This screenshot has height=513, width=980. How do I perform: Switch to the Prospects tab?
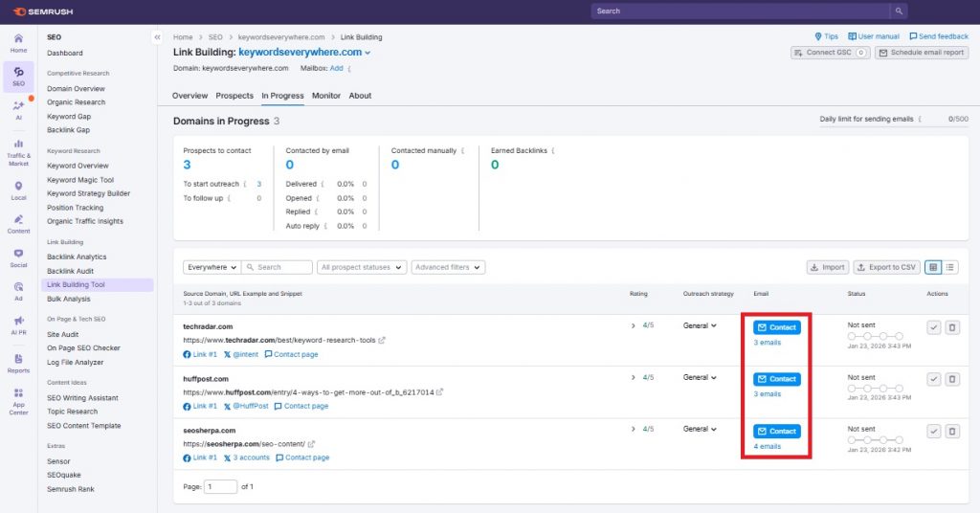click(x=234, y=96)
